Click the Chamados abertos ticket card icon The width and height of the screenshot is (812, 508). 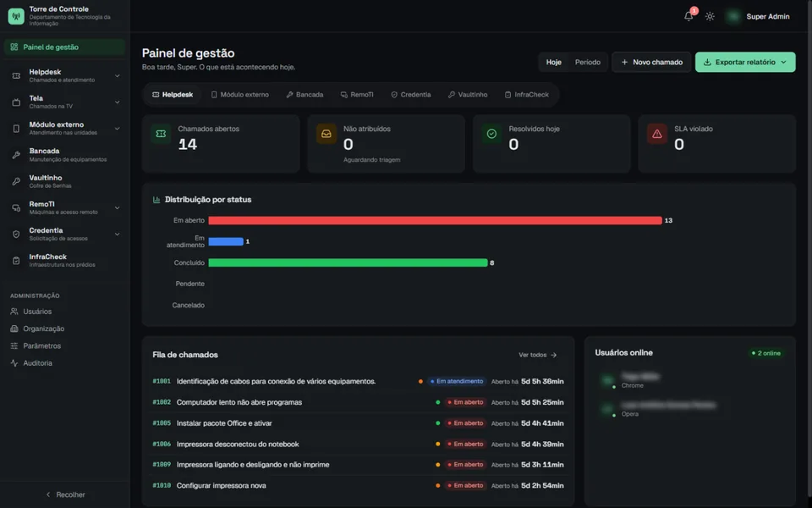tap(161, 134)
